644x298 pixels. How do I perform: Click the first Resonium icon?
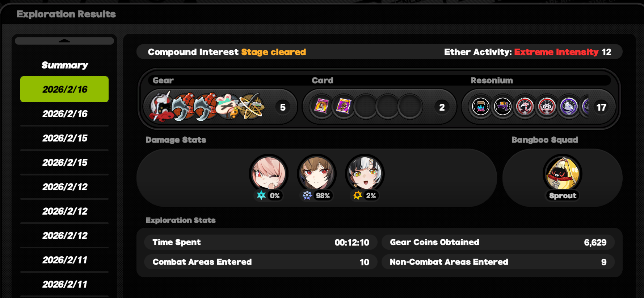(x=481, y=107)
